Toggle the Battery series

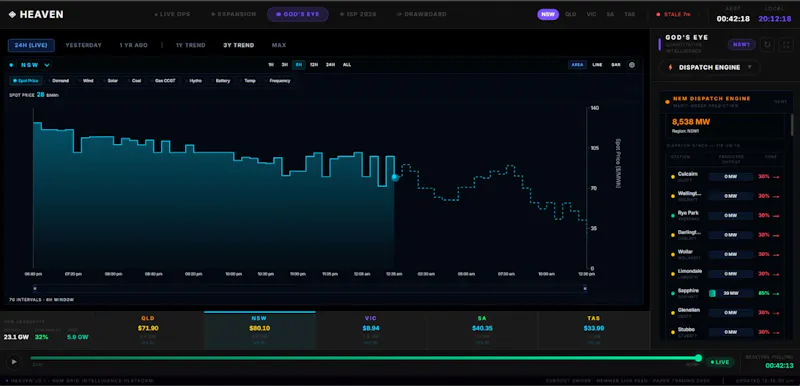[x=221, y=81]
